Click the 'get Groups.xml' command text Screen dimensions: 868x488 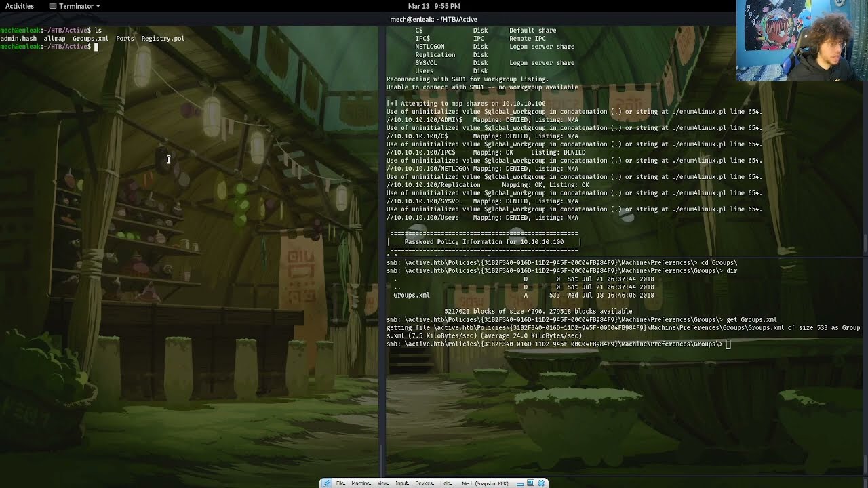751,320
